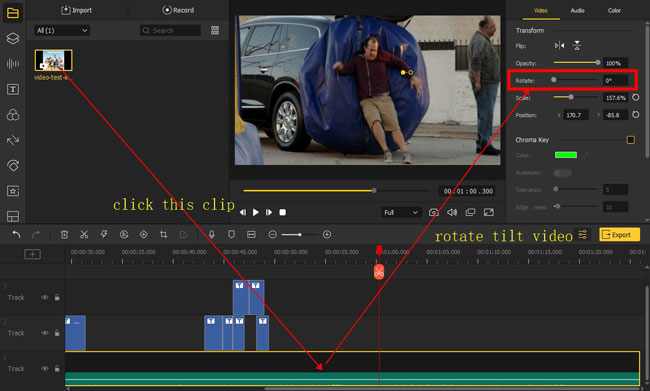Click the Scale slider handle
The image size is (650, 391).
[571, 97]
